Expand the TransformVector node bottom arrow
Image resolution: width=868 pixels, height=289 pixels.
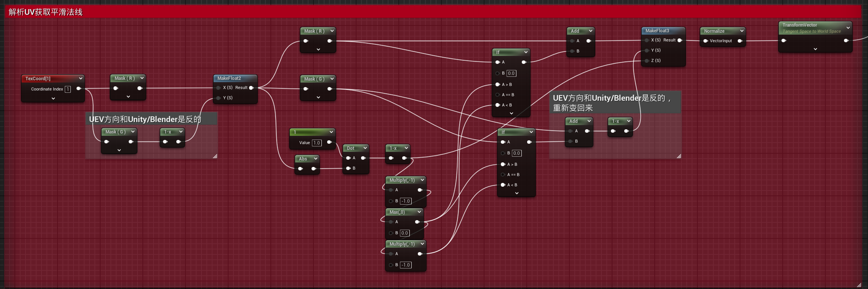pos(815,49)
